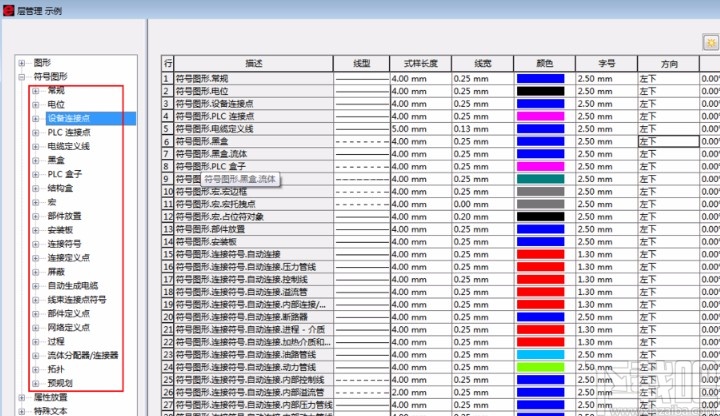Open cyan swatch for 油路管线 row 23

[x=540, y=354]
